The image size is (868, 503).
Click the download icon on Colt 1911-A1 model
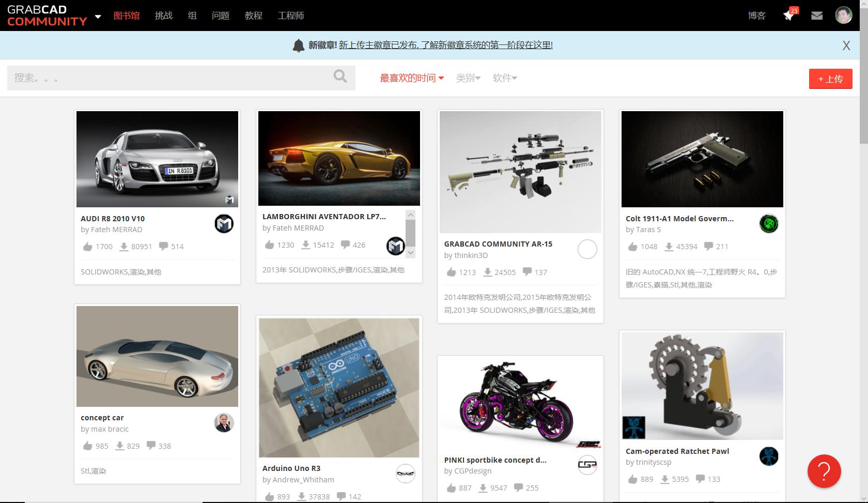(669, 247)
